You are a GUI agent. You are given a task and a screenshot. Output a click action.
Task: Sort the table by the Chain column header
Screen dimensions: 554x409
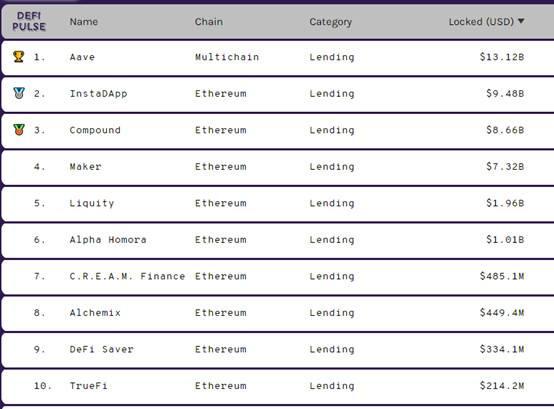click(x=209, y=22)
